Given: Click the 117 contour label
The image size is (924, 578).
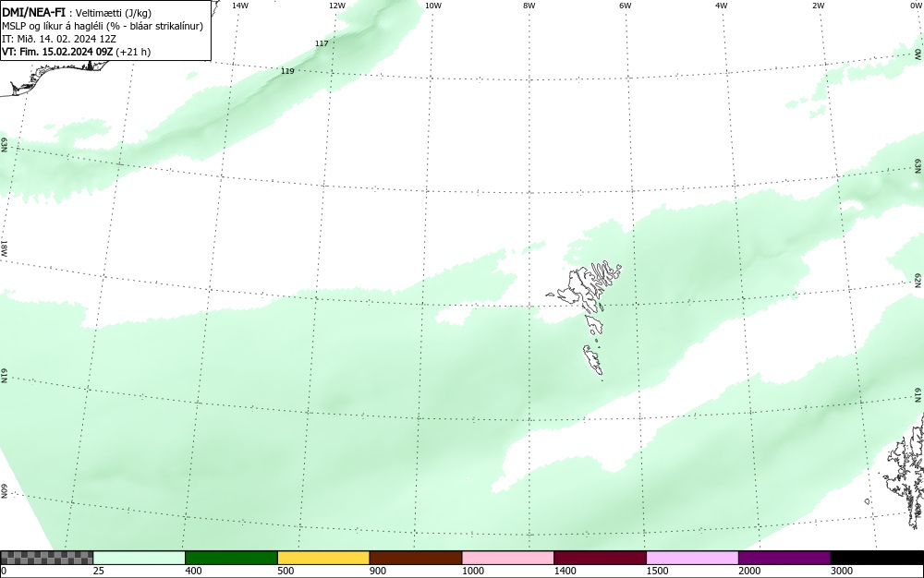Looking at the screenshot, I should pyautogui.click(x=322, y=43).
